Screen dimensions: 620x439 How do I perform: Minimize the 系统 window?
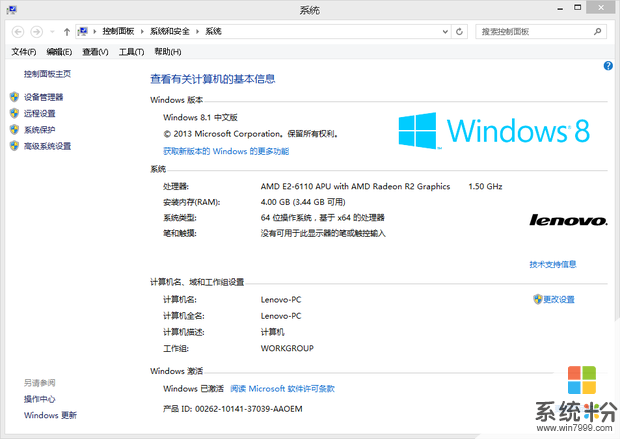[560, 8]
